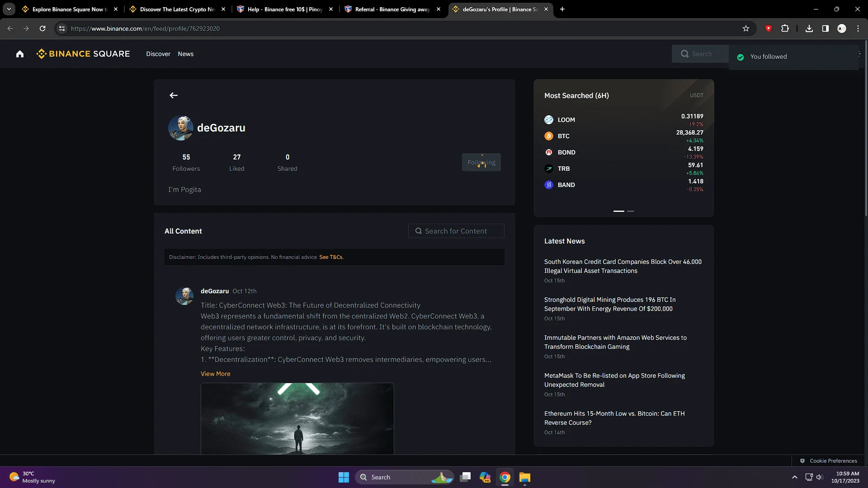The width and height of the screenshot is (868, 488).
Task: Click the 0 Shared count
Action: pyautogui.click(x=288, y=162)
